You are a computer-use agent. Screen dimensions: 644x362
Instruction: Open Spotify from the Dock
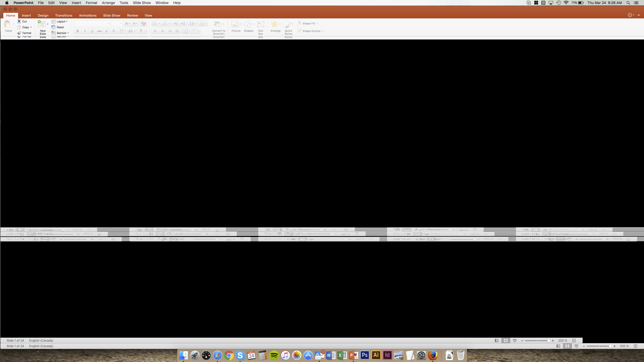click(x=274, y=355)
